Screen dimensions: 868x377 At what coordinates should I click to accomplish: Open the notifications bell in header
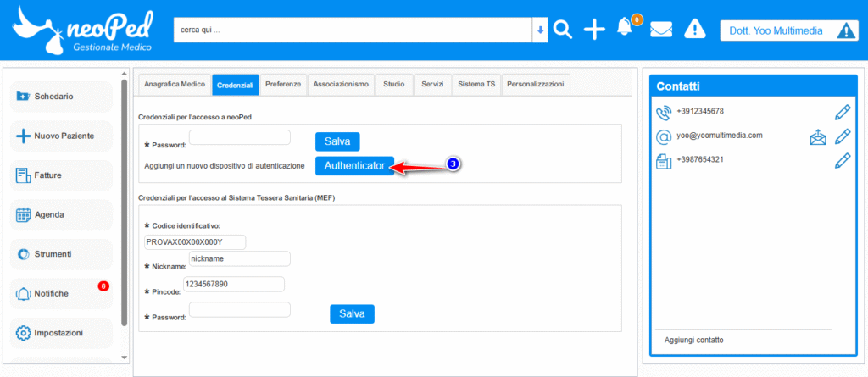click(x=626, y=28)
